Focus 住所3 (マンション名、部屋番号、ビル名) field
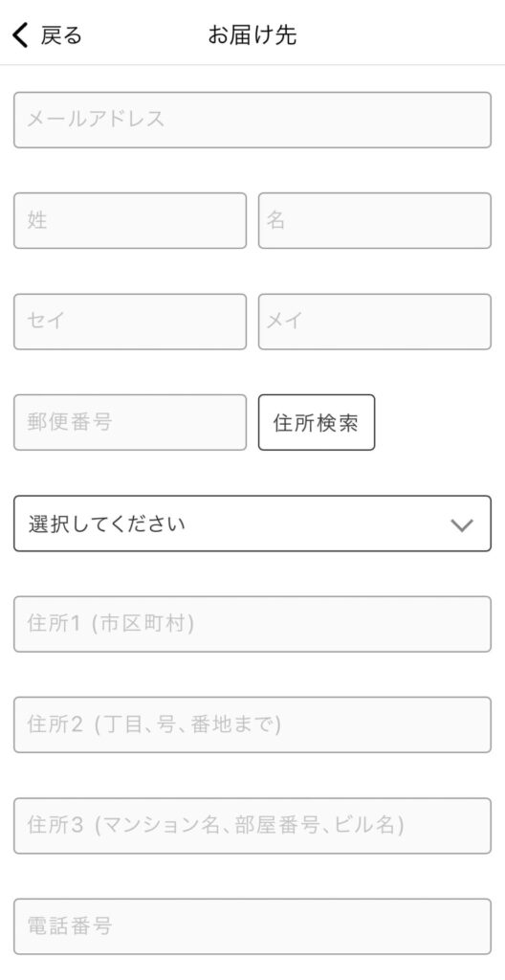Viewport: 505px width, 980px height. 252,826
